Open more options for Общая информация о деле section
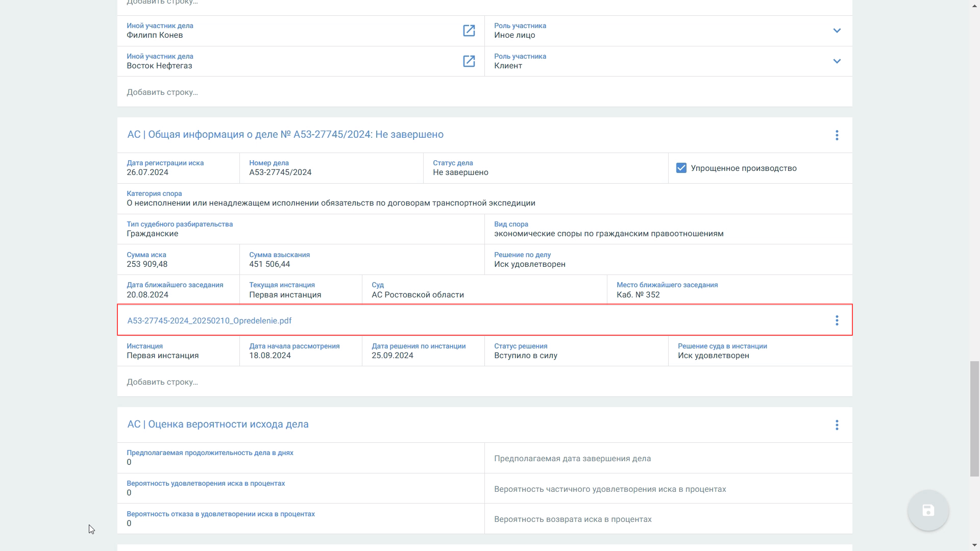This screenshot has width=980, height=551. (x=837, y=135)
